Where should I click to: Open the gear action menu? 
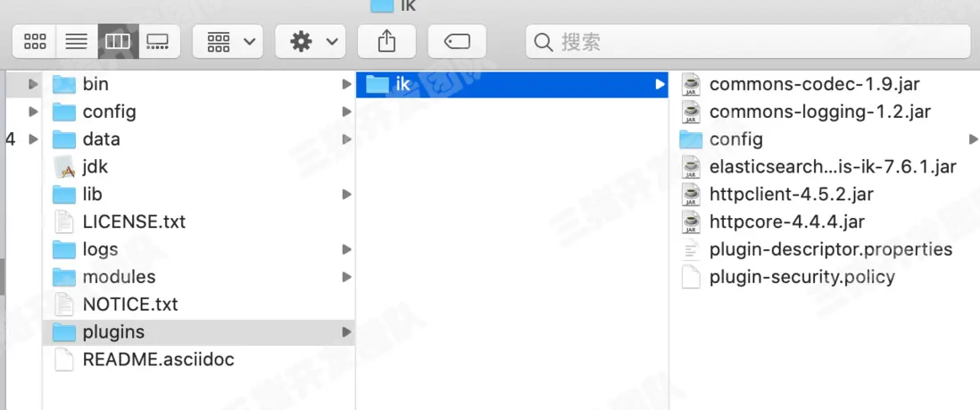pos(310,42)
